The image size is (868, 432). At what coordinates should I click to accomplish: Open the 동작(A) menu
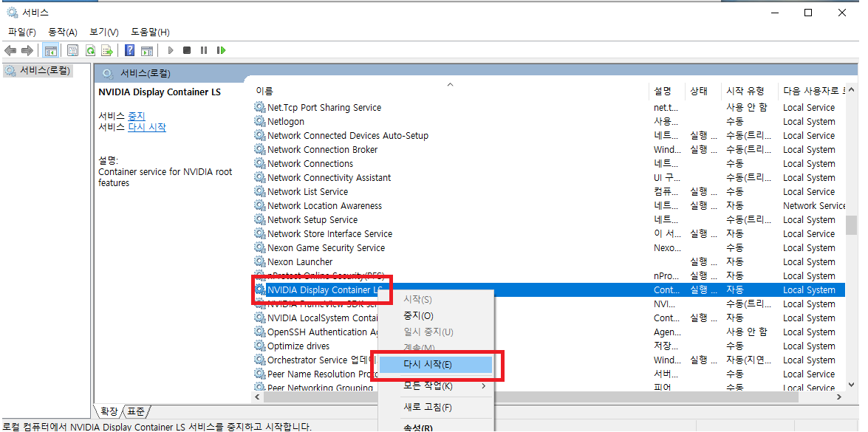click(63, 32)
